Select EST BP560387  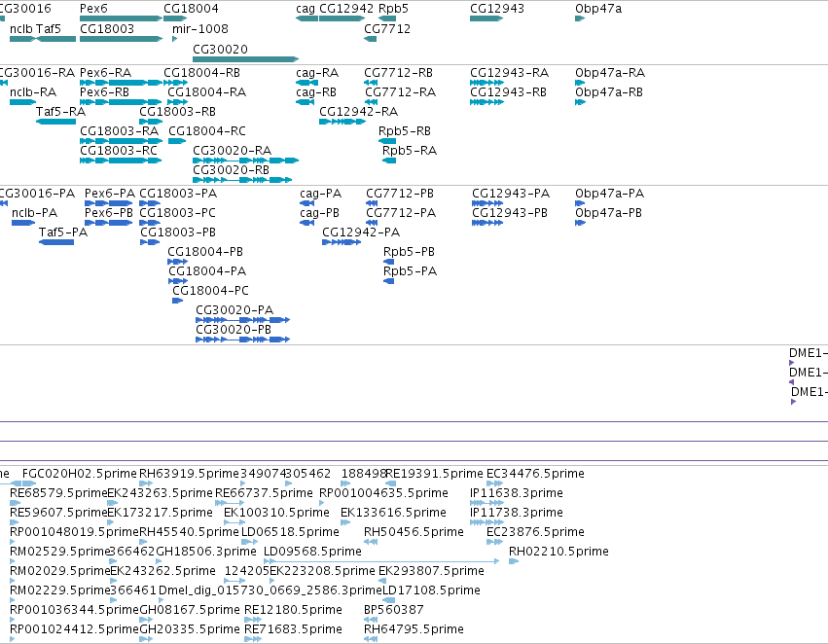(x=371, y=620)
